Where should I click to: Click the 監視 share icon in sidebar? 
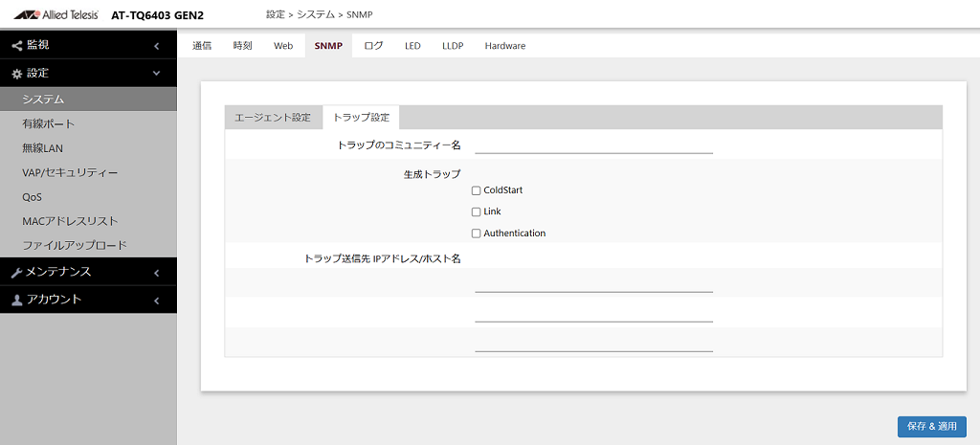tap(17, 46)
